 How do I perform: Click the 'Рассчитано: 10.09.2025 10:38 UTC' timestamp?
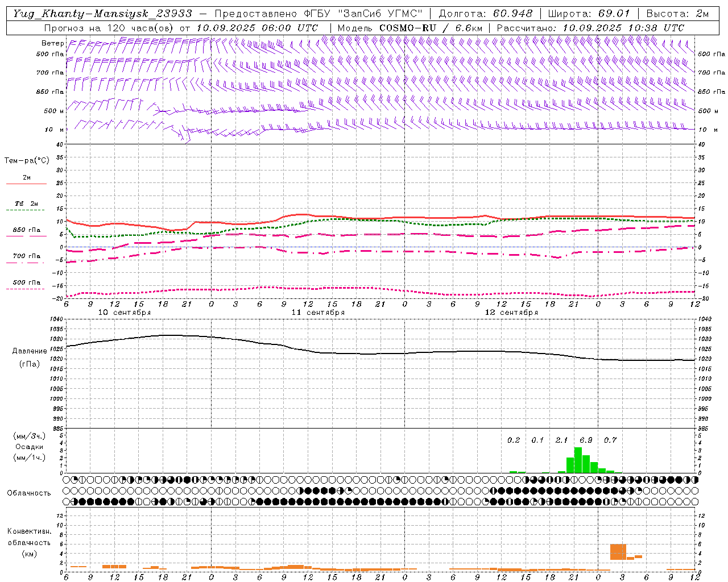[590, 27]
